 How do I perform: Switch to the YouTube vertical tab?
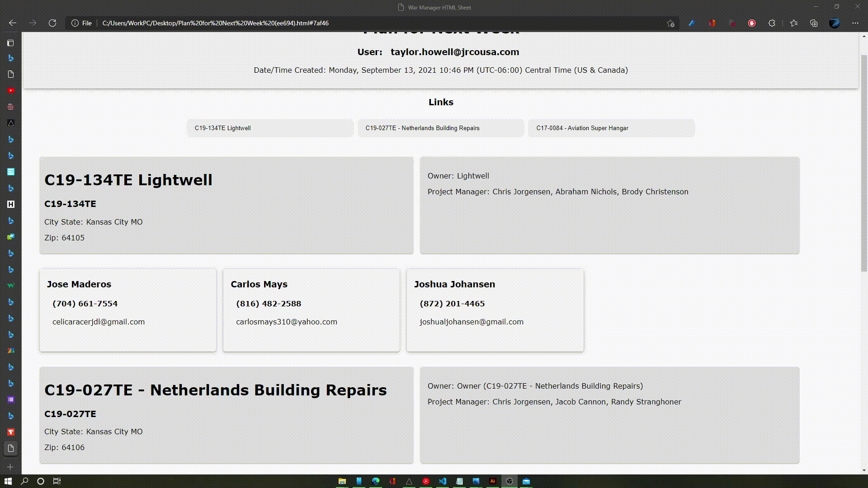coord(11,90)
